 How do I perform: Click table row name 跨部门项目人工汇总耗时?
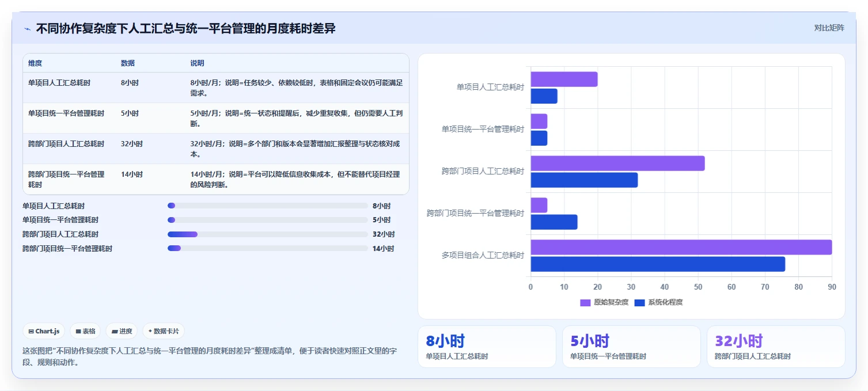[66, 144]
